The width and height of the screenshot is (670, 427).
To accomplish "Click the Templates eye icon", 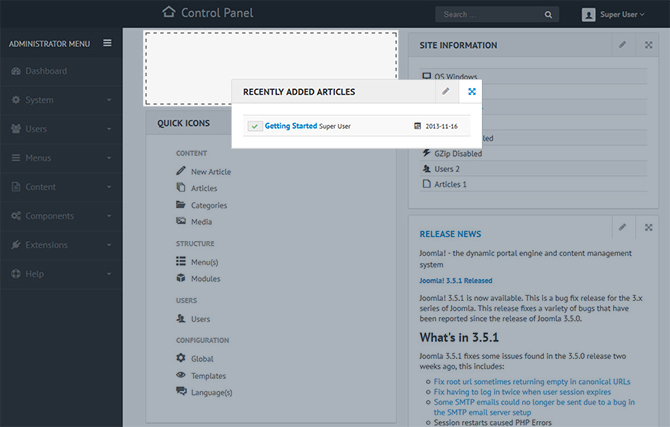I will pyautogui.click(x=181, y=375).
